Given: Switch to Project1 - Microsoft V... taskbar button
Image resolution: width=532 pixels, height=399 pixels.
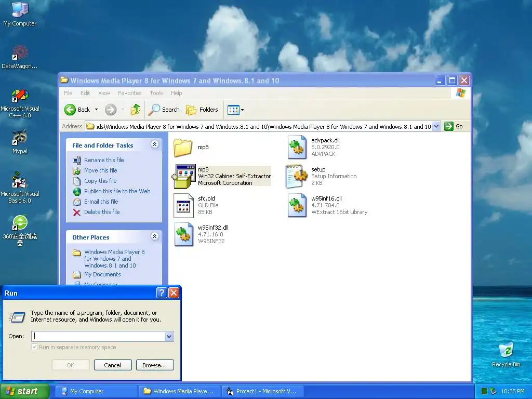Looking at the screenshot, I should pyautogui.click(x=262, y=391).
